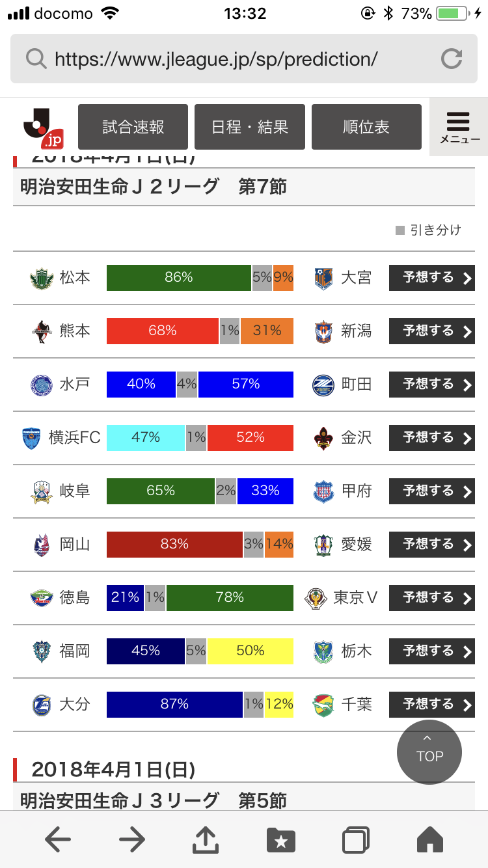The image size is (488, 868).
Task: Switch to the 日程・結果 tab
Action: (x=250, y=127)
